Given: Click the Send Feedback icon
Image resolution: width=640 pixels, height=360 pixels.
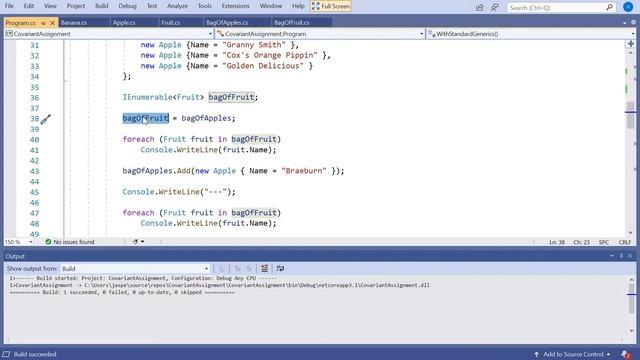Looking at the screenshot, I should coord(495,7).
